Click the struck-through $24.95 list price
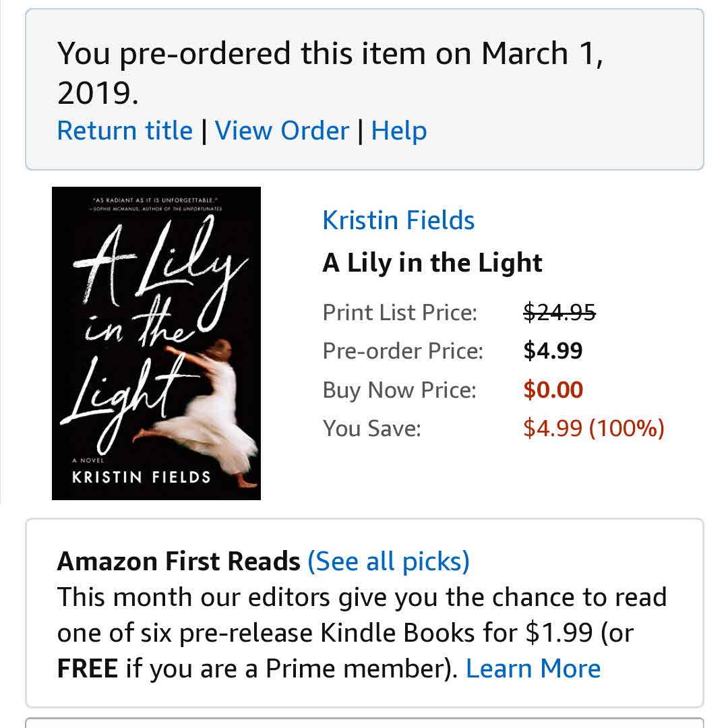Viewport: 728px width, 728px height. 559,312
